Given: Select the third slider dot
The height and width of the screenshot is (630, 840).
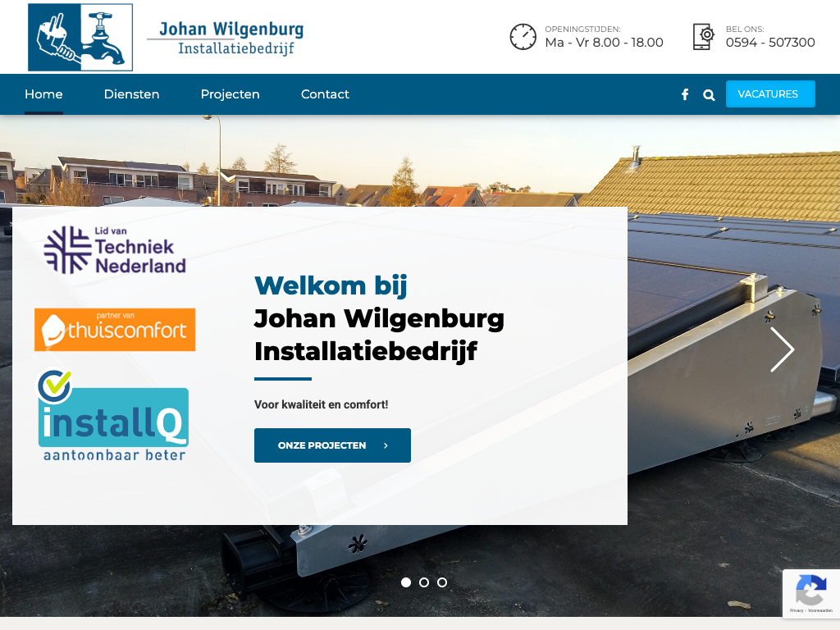Looking at the screenshot, I should pos(442,582).
